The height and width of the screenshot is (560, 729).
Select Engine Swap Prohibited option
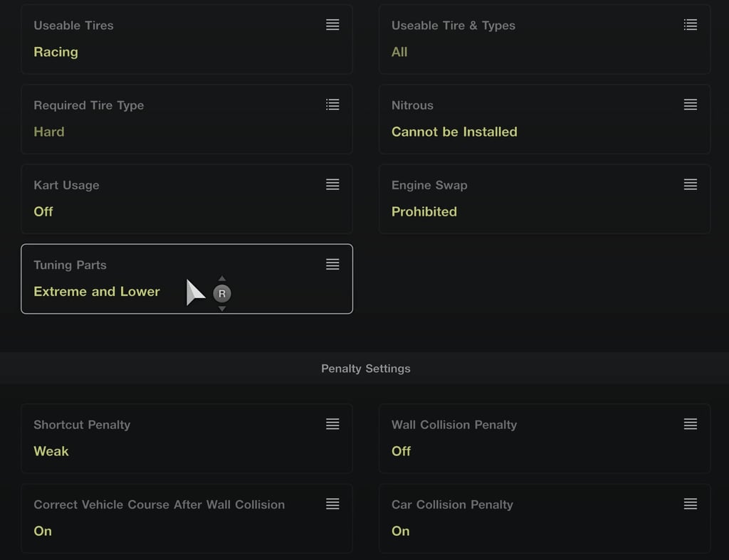pyautogui.click(x=424, y=211)
